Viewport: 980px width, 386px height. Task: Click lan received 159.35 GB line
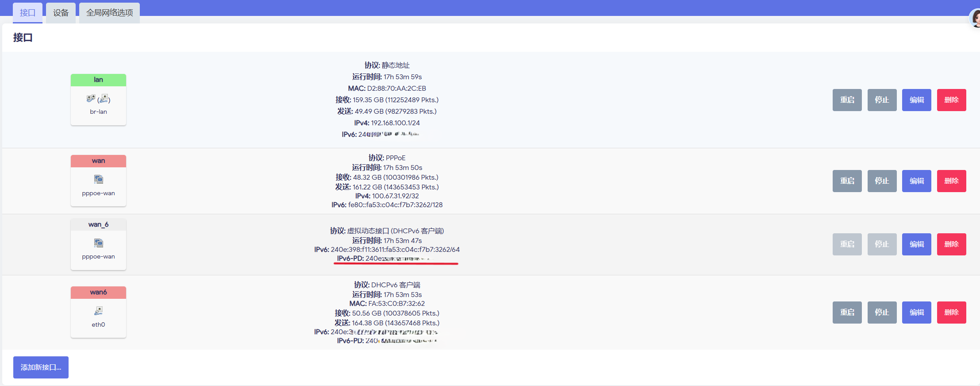387,100
